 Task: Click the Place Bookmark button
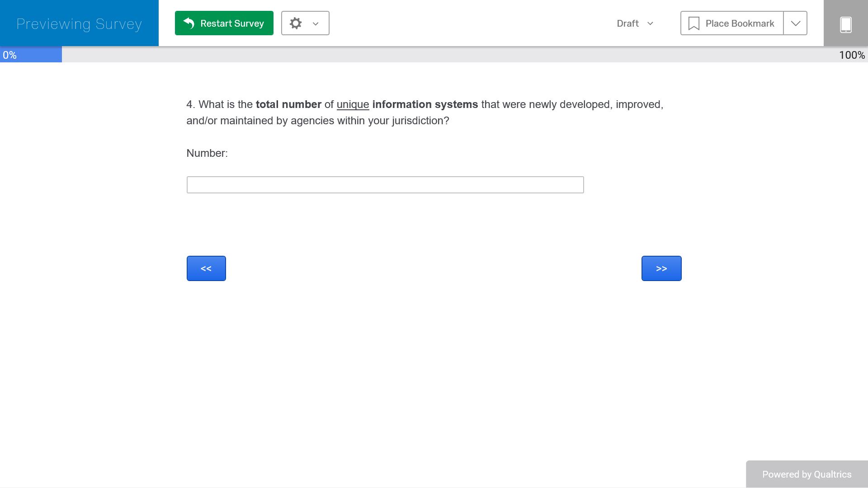[x=732, y=23]
